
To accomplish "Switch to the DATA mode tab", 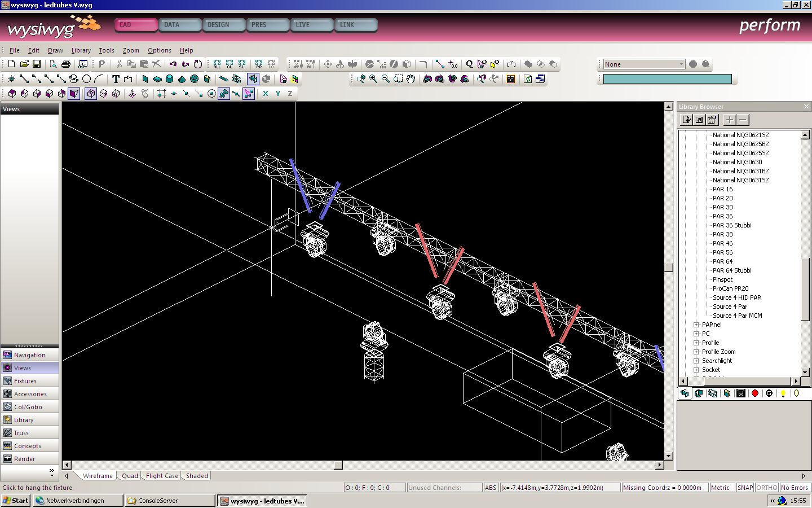I will tap(180, 25).
